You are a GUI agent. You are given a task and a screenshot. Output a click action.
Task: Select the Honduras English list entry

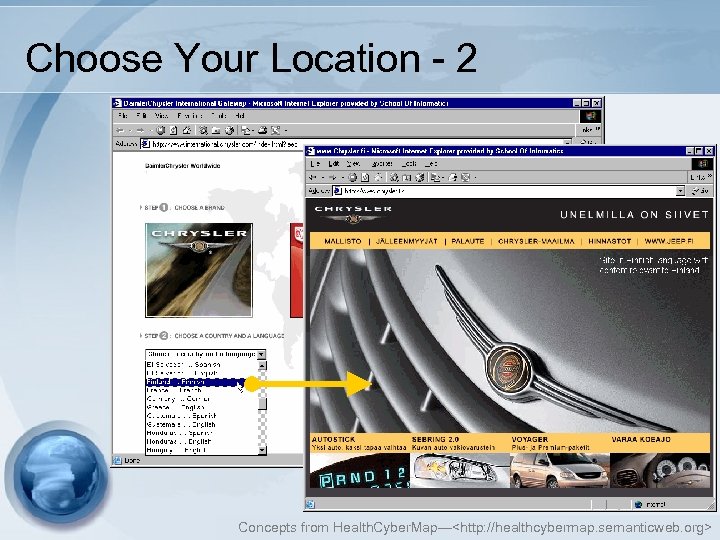pyautogui.click(x=202, y=442)
